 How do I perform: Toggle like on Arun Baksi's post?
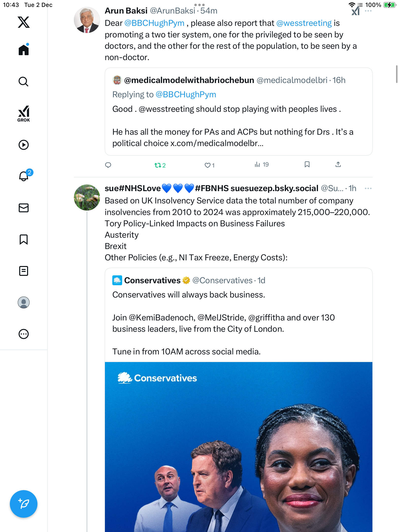(208, 165)
